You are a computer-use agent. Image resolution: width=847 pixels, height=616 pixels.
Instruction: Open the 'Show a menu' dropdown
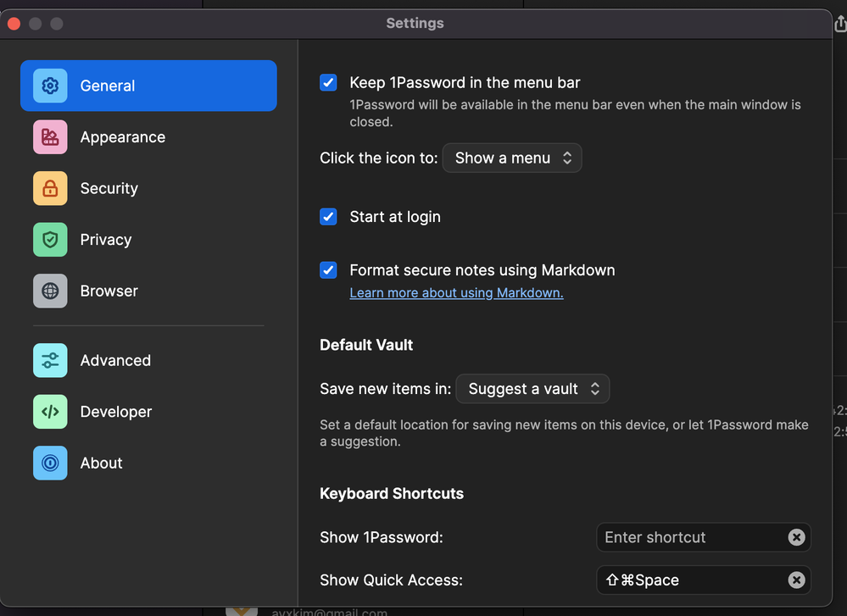point(512,158)
